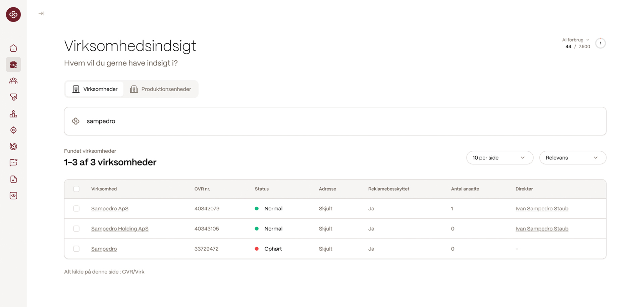
Task: Open the Sampedro Holding ApS company link
Action: (x=120, y=229)
